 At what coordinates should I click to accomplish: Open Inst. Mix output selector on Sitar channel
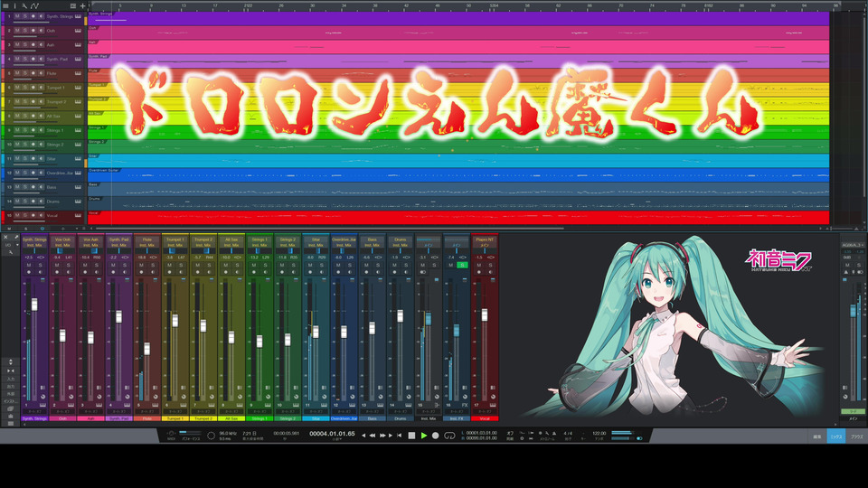[x=316, y=245]
